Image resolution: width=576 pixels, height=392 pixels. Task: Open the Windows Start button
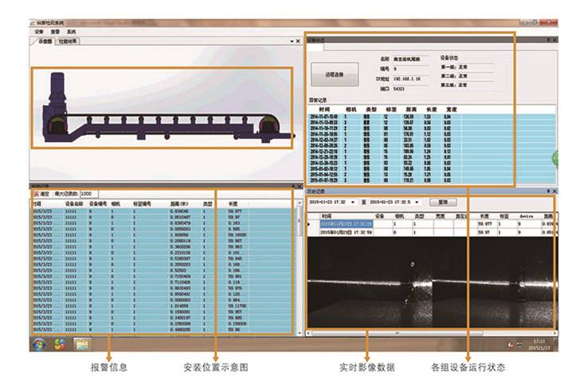[37, 344]
